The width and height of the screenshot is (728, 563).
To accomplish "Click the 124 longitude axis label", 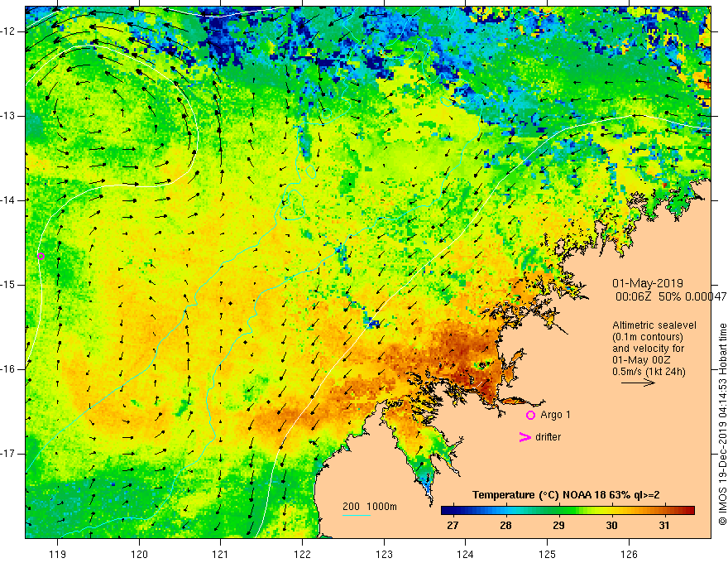I will pos(466,554).
